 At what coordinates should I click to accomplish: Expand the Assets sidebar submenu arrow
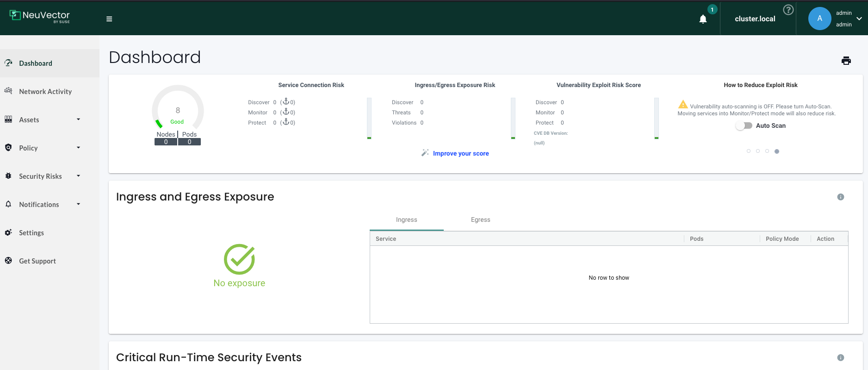(x=79, y=119)
